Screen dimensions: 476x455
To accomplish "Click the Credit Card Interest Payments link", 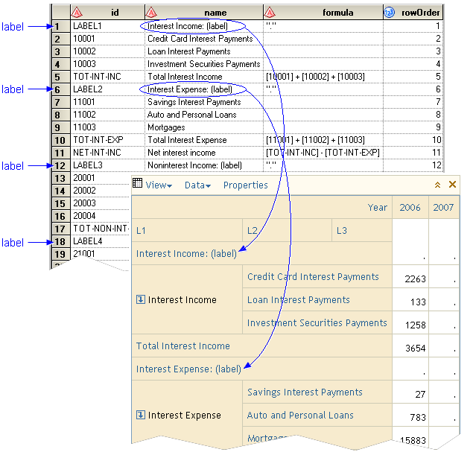I will [x=313, y=277].
